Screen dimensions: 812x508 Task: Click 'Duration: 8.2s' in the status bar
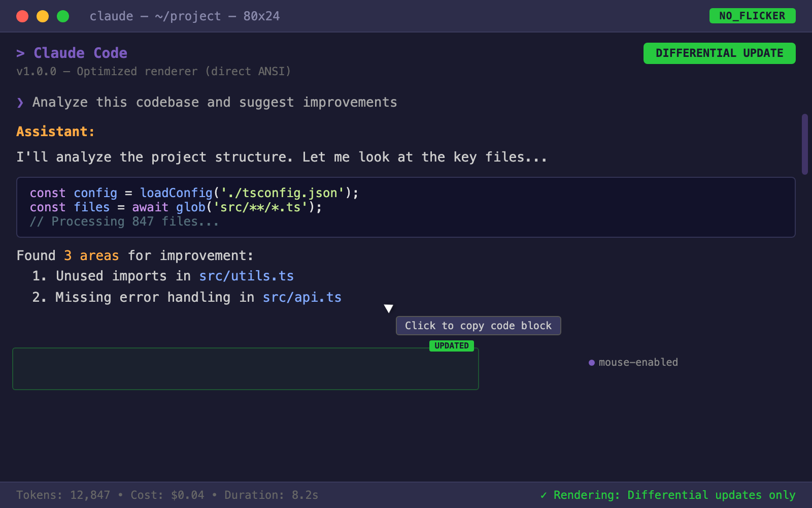(x=272, y=495)
